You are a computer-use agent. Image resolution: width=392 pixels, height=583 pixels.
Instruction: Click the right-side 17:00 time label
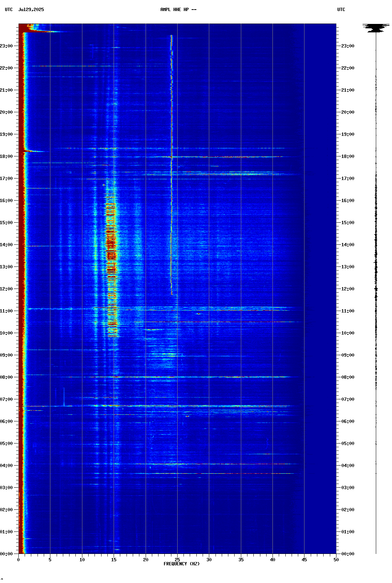coord(348,179)
